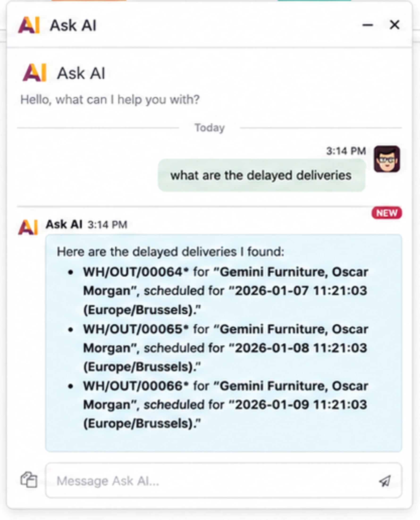The width and height of the screenshot is (420, 520).
Task: Click the greeting text Hello, what can I help
Action: [110, 100]
